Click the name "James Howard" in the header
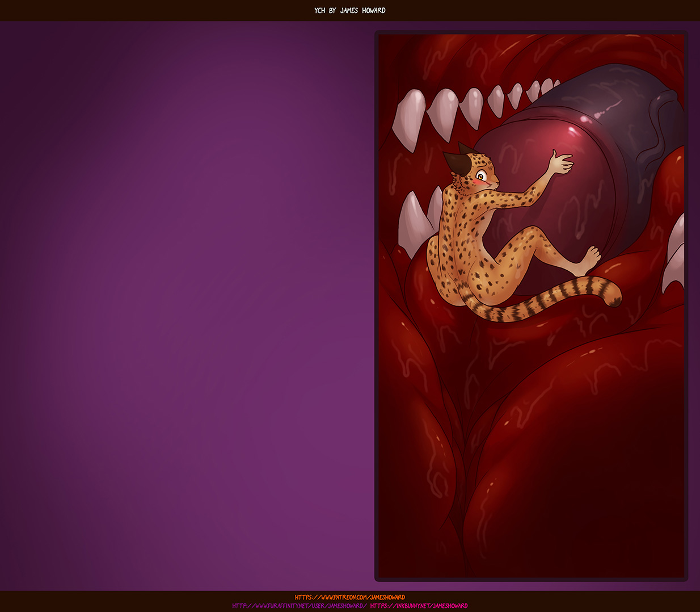This screenshot has width=700, height=612. tap(362, 10)
